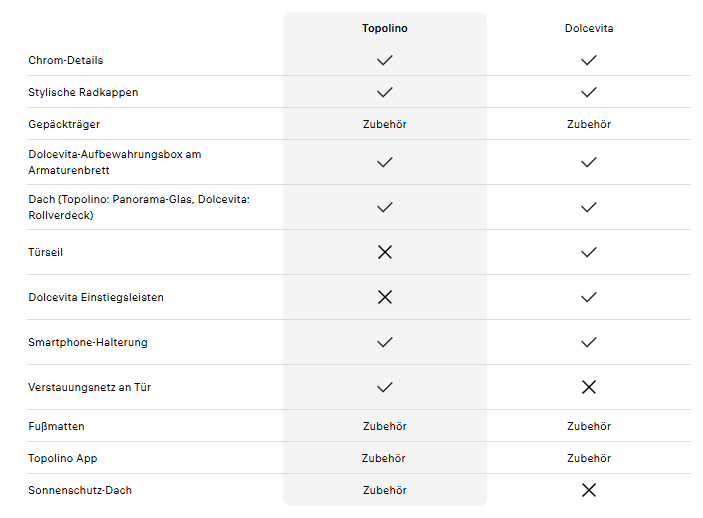Image resolution: width=703 pixels, height=518 pixels.
Task: Click Topolino Zubehör for Sonnenschutz-Dach
Action: coord(385,490)
